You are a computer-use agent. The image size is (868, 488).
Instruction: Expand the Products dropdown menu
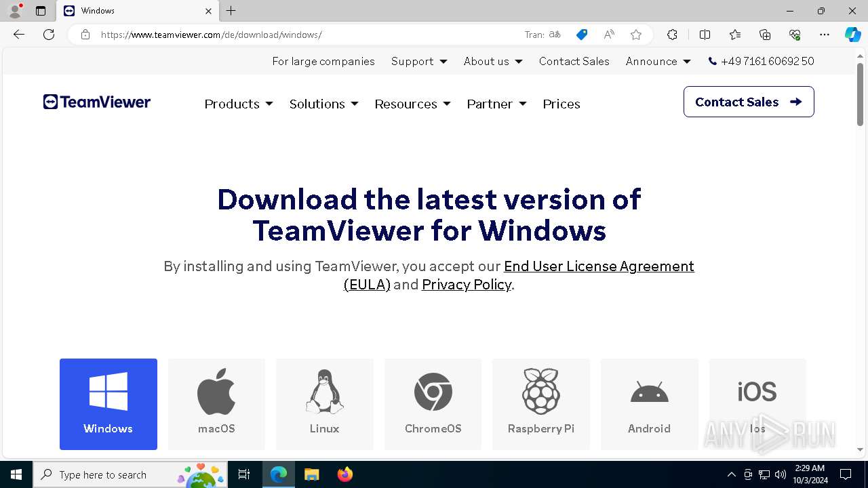(239, 104)
